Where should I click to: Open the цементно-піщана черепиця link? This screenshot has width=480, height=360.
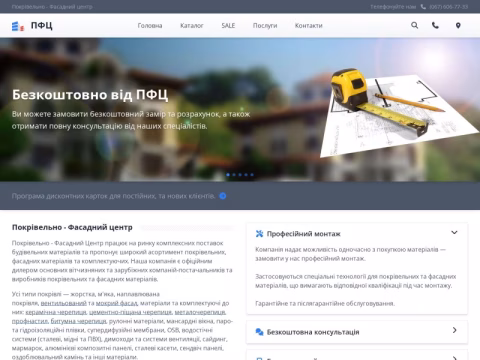click(x=130, y=312)
